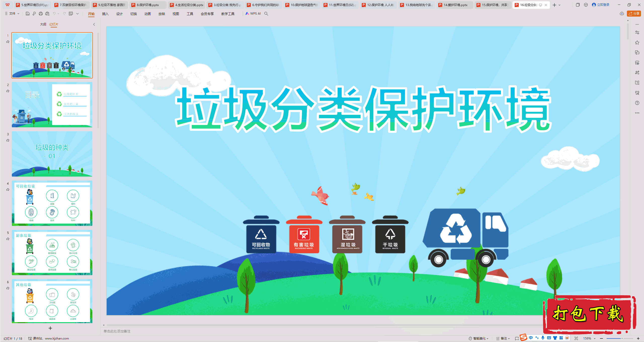Select the slide 3 垃圾的种类 thumbnail
The height and width of the screenshot is (342, 644).
click(52, 154)
